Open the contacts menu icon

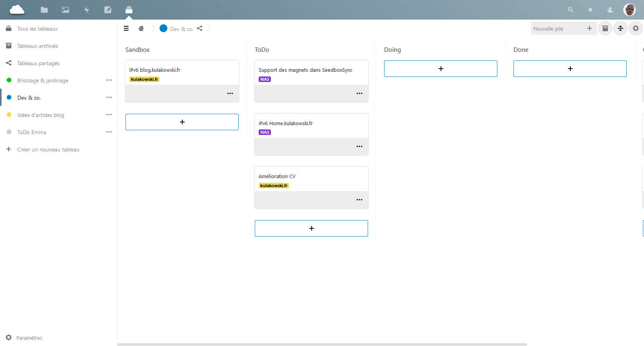(x=610, y=10)
